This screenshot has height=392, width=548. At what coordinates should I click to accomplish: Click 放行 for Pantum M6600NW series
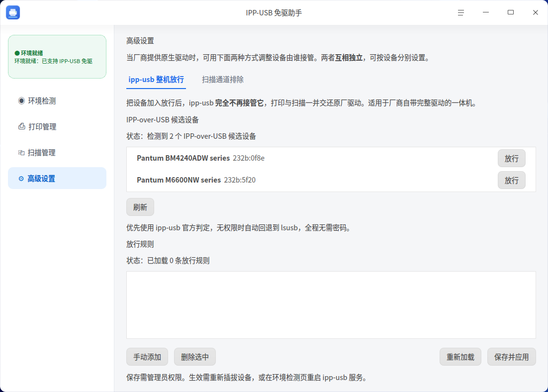tap(511, 180)
